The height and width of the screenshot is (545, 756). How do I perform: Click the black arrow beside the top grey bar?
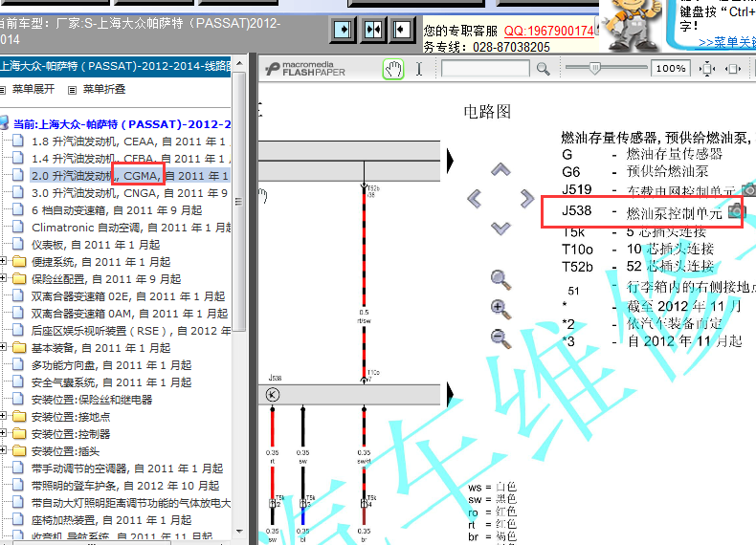pos(451,161)
